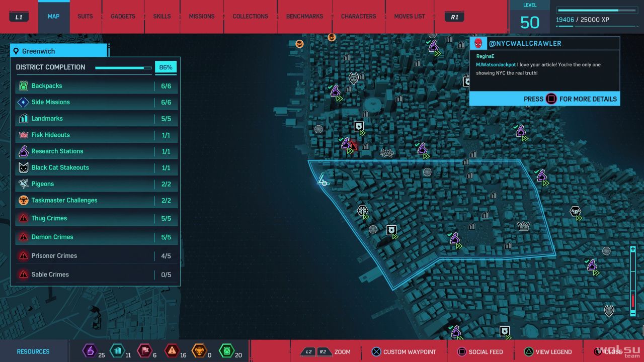Click the L2 zoom button
The image size is (644, 362).
(308, 352)
